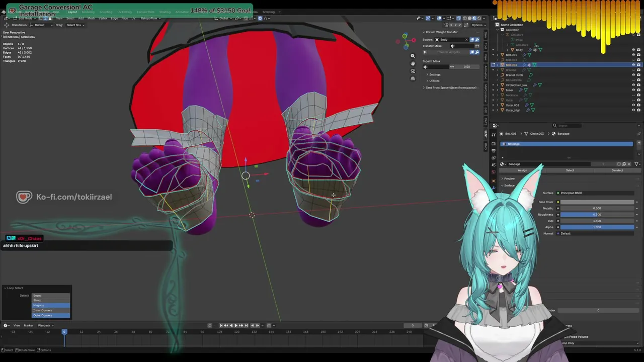644x362 pixels.
Task: Click the timeline play button
Action: coord(236,325)
